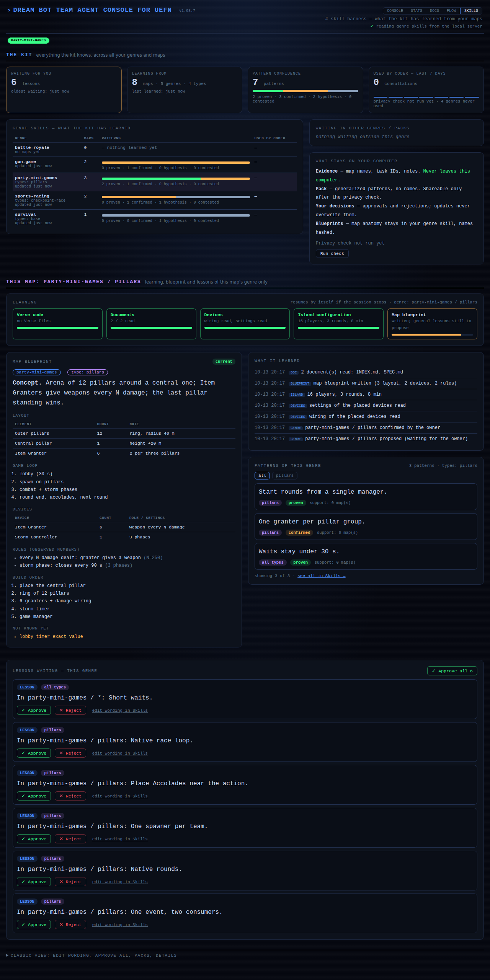
Task: Edit wording of the "Short waits" lesson
Action: pyautogui.click(x=120, y=711)
